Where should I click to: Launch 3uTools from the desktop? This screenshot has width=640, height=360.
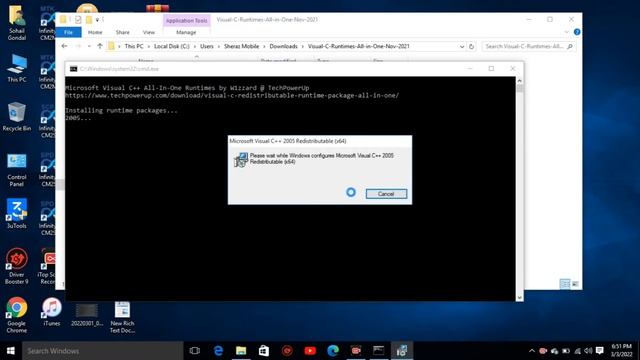(x=17, y=213)
